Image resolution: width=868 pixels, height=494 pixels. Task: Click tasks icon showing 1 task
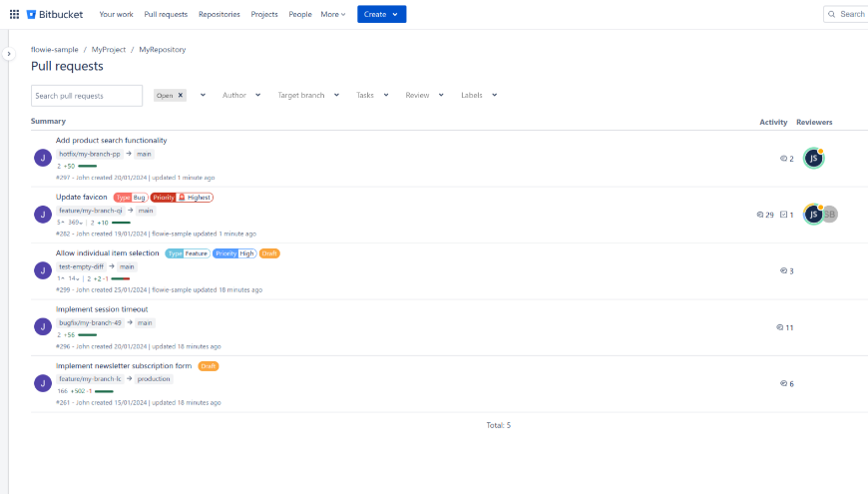(784, 215)
